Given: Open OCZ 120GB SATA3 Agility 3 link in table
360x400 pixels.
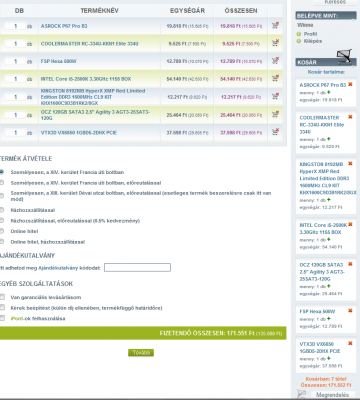Looking at the screenshot, I should click(x=95, y=115).
